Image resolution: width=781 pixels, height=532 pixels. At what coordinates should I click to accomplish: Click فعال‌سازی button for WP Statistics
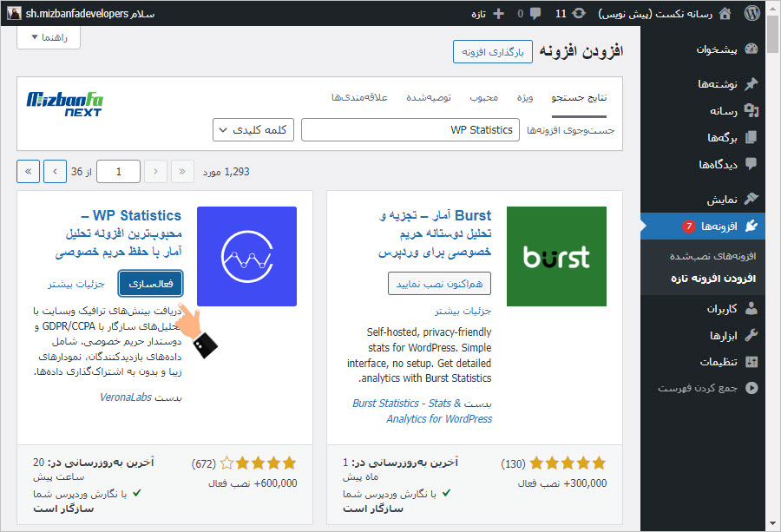pos(150,284)
